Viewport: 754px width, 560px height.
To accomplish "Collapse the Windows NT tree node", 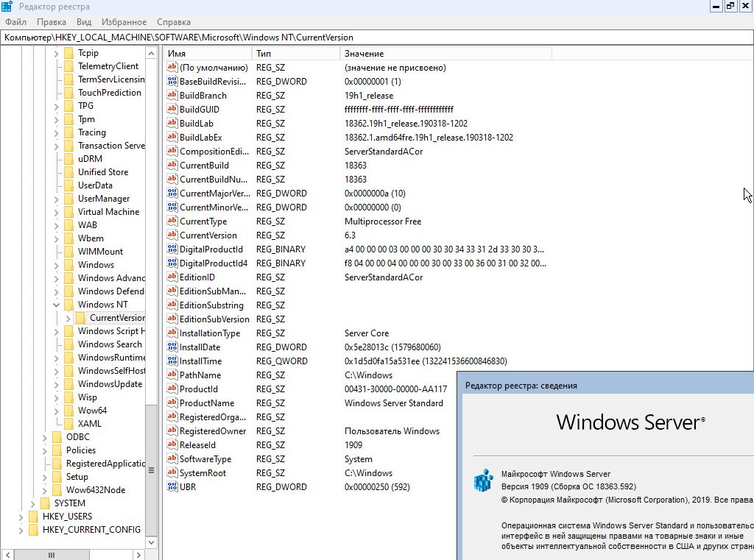I will [56, 305].
